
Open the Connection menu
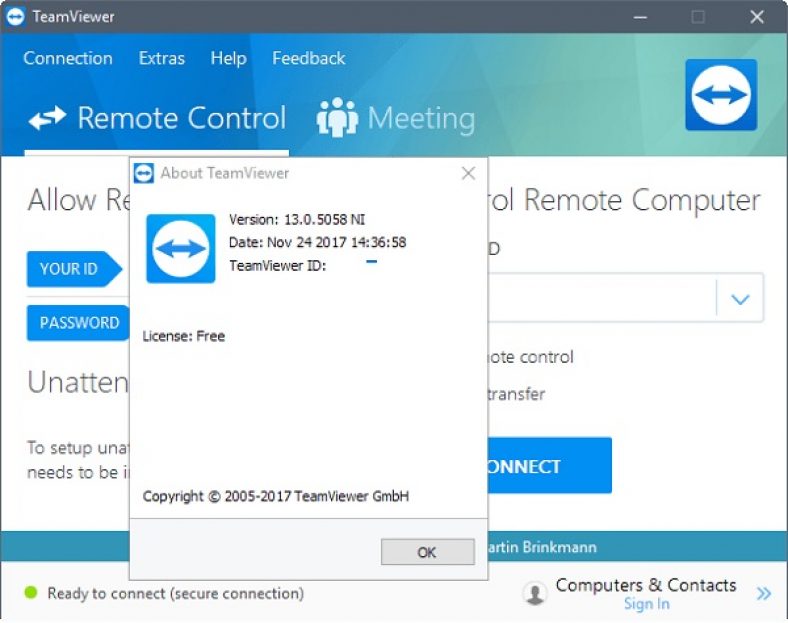68,58
